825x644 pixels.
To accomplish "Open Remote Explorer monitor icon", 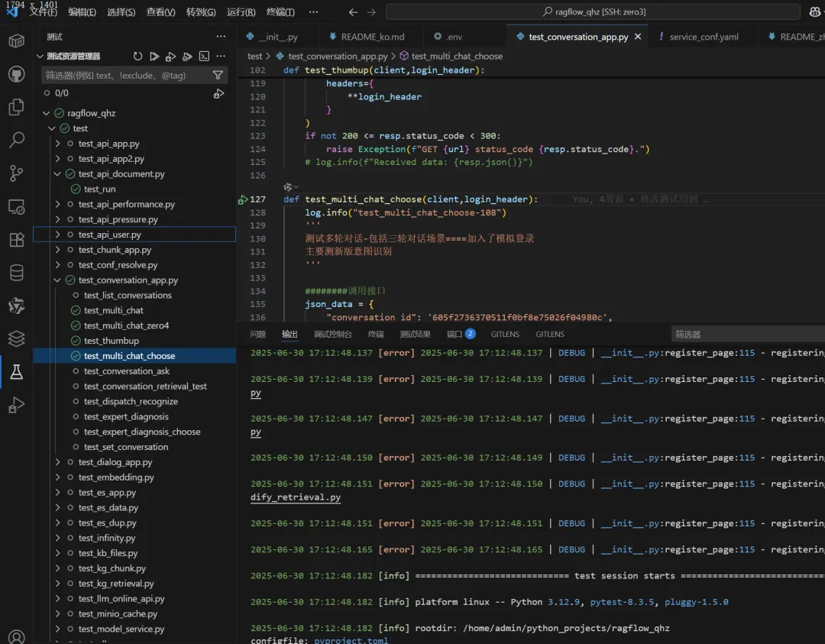I will (16, 207).
